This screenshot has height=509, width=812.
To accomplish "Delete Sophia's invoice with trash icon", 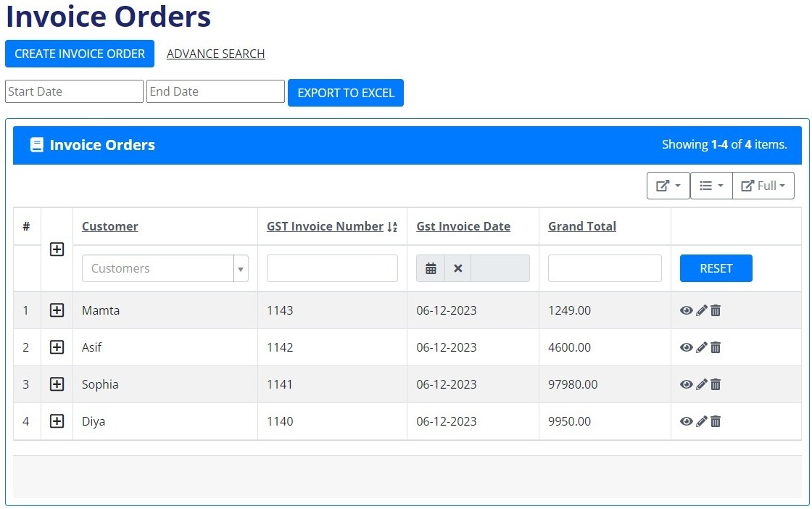I will tap(716, 384).
